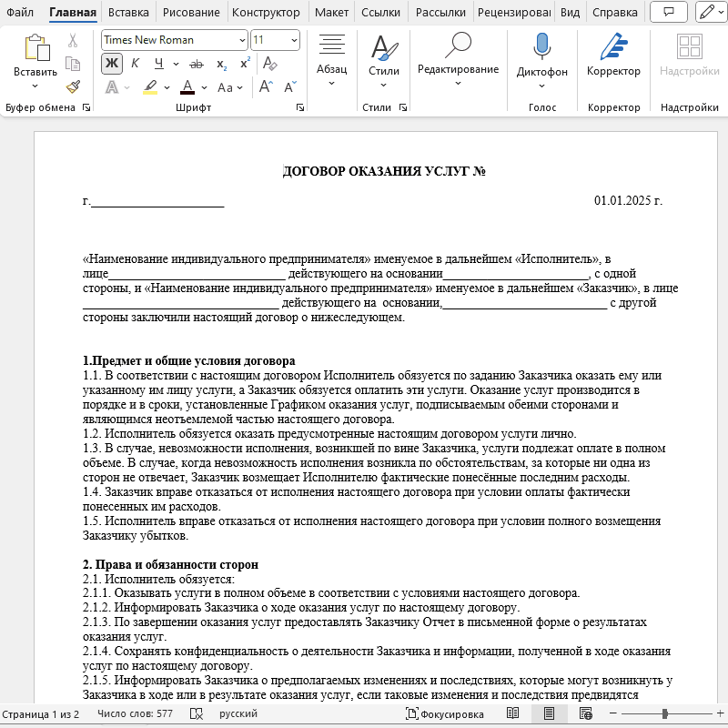Expand the font size 11 dropdown
The image size is (728, 728).
(293, 40)
